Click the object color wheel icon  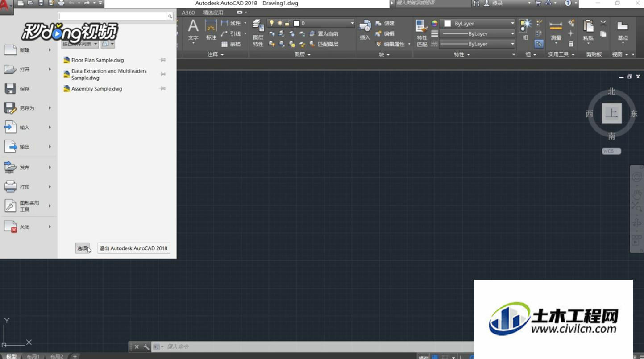434,23
